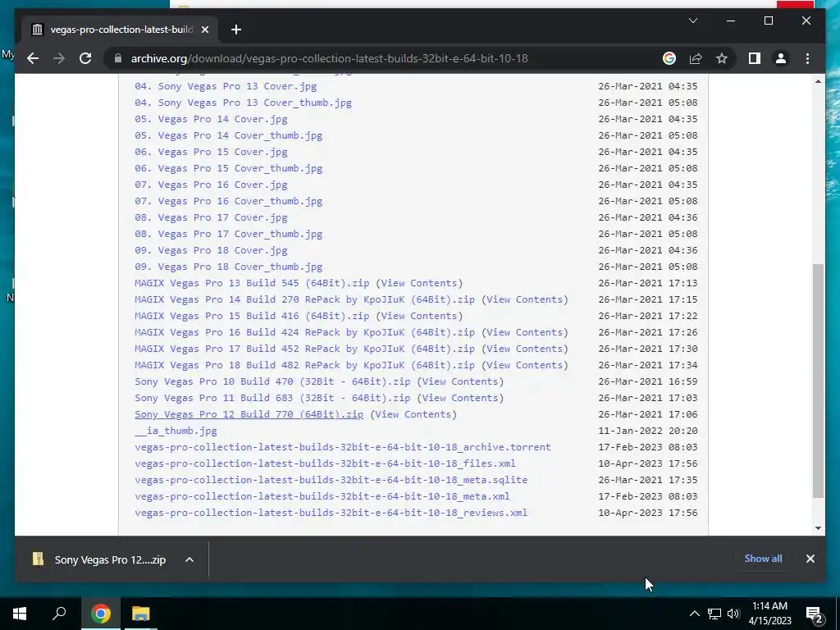The height and width of the screenshot is (630, 840).
Task: Open network status tray icon
Action: coord(714,614)
